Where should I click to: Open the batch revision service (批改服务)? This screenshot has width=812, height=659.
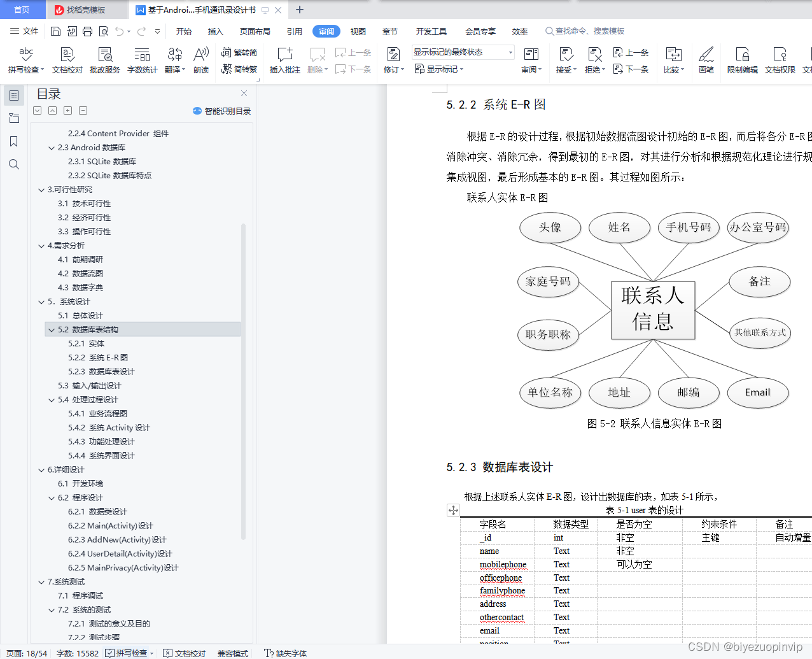coord(105,60)
